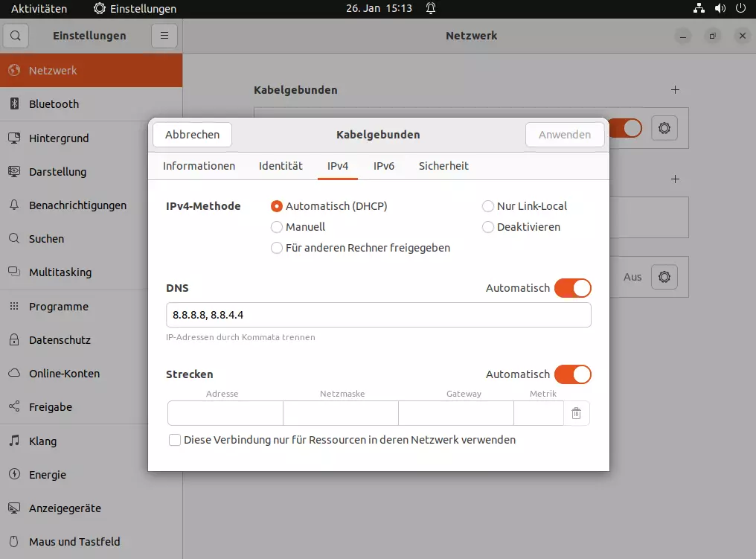The height and width of the screenshot is (559, 756).
Task: Click the search icon in Einstellungen header
Action: pyautogui.click(x=16, y=36)
